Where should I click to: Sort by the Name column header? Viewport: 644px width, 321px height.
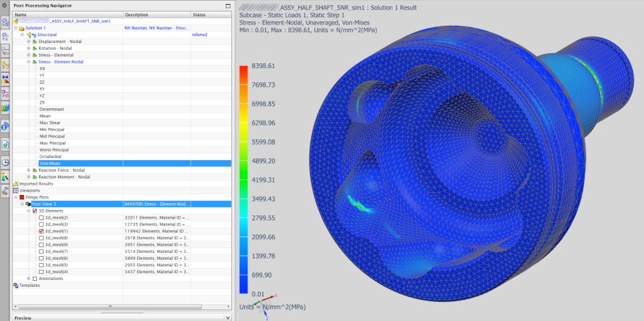[68, 15]
